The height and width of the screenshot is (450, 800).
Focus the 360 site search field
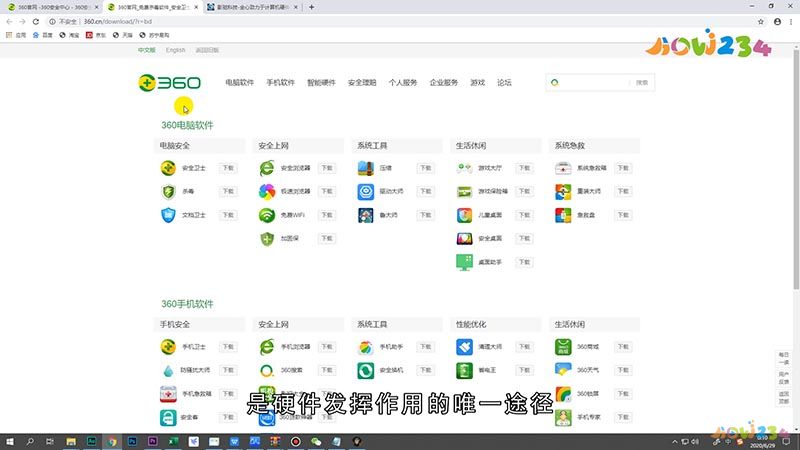pyautogui.click(x=594, y=83)
